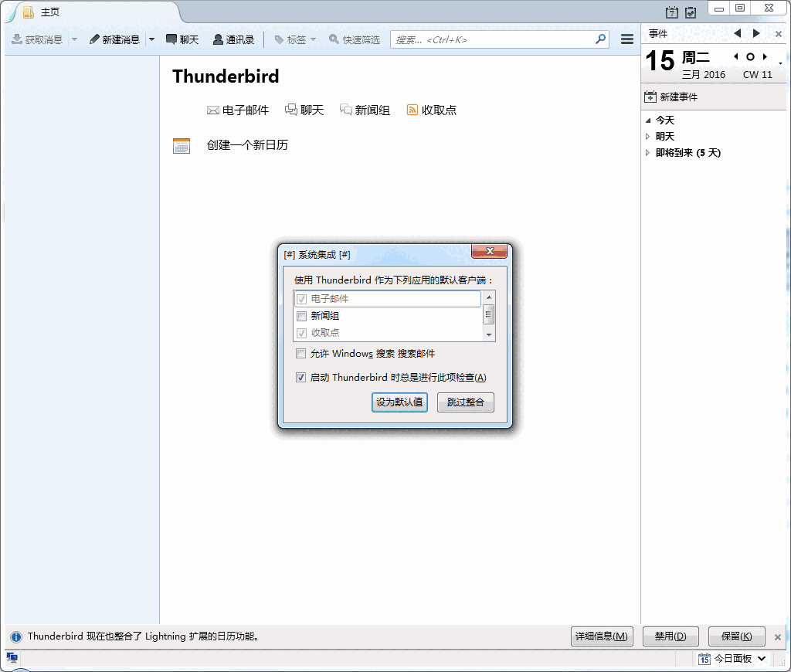791x672 pixels.
Task: Go to next pane in 事件 header
Action: coord(755,33)
